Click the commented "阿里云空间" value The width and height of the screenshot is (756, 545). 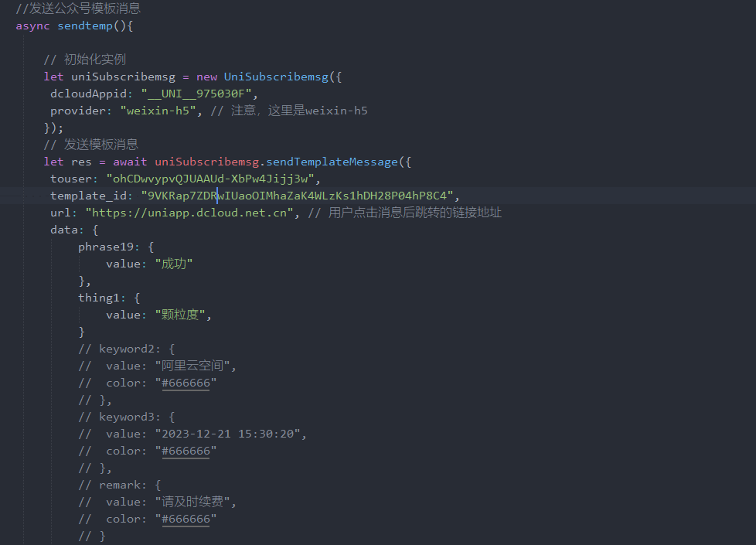[192, 366]
